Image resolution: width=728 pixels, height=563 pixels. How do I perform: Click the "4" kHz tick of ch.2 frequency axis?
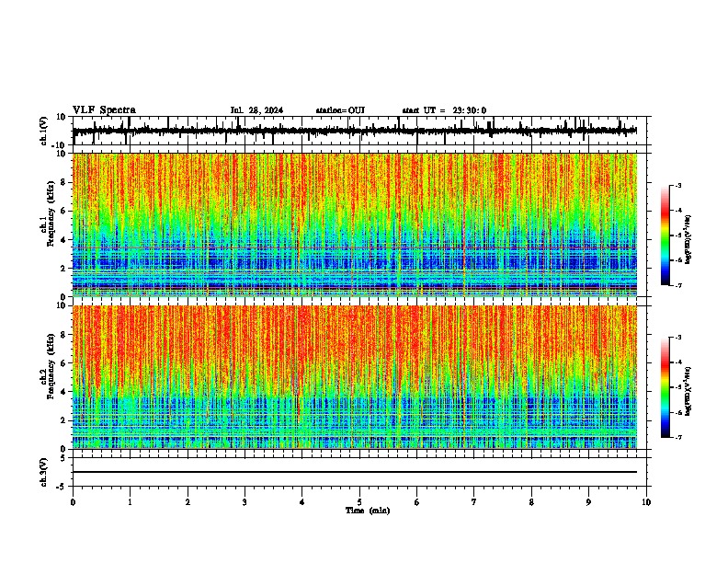[x=63, y=392]
